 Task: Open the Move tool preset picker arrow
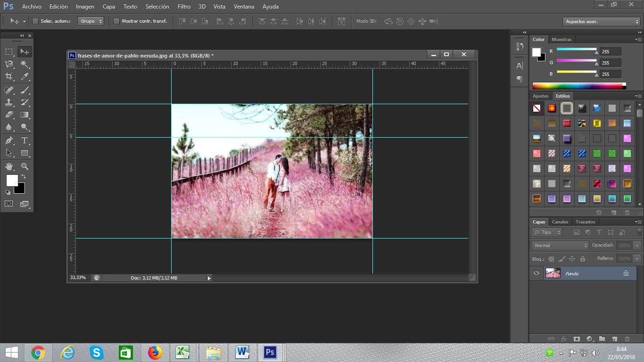(24, 21)
